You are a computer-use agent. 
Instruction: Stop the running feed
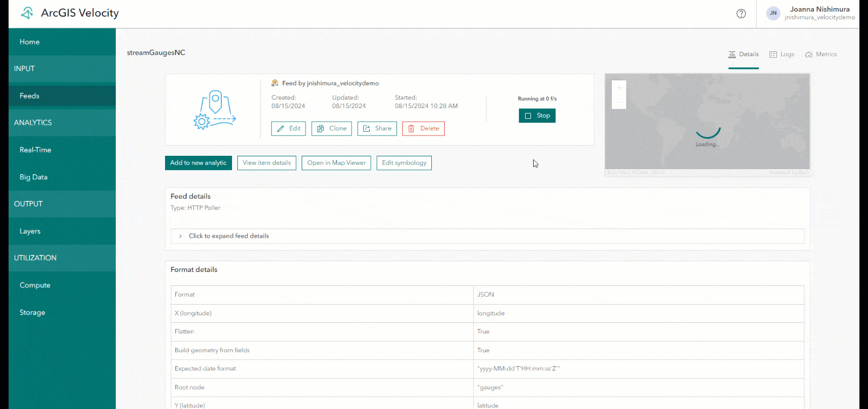537,116
